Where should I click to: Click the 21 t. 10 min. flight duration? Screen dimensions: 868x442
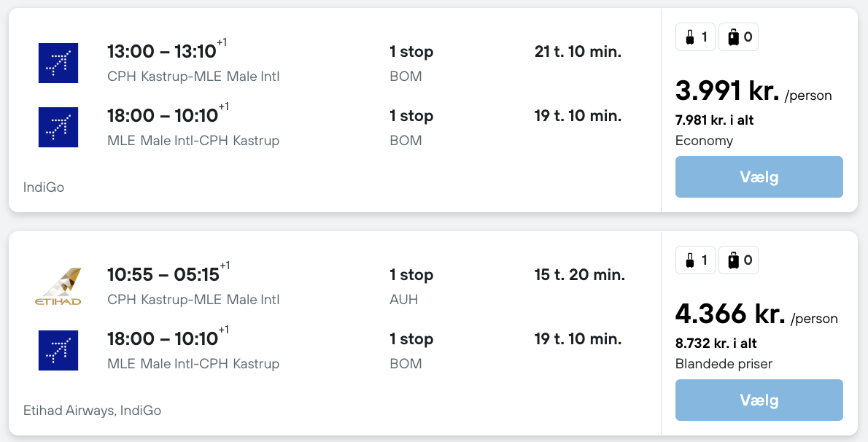pyautogui.click(x=578, y=52)
